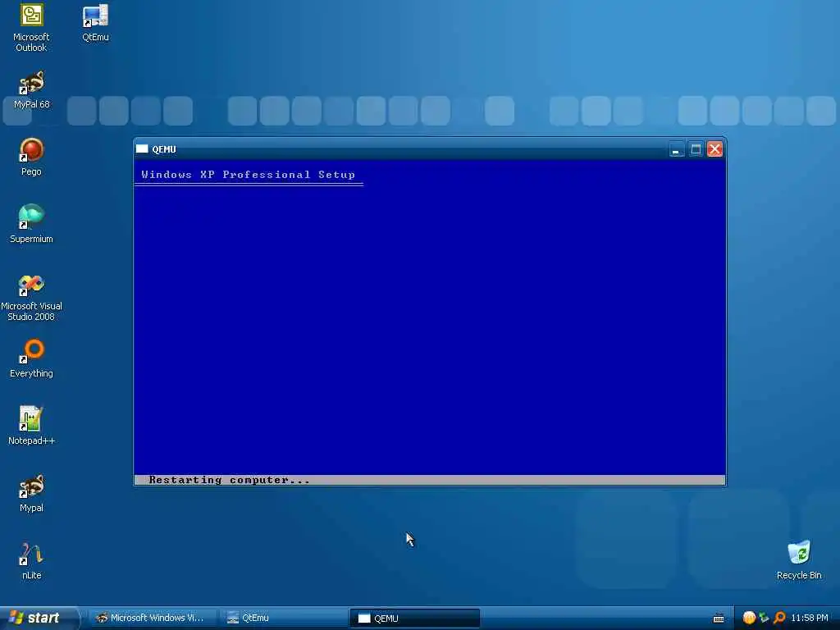Click the 'Restarting computer...' status text
Viewport: 840px width, 630px height.
[230, 480]
